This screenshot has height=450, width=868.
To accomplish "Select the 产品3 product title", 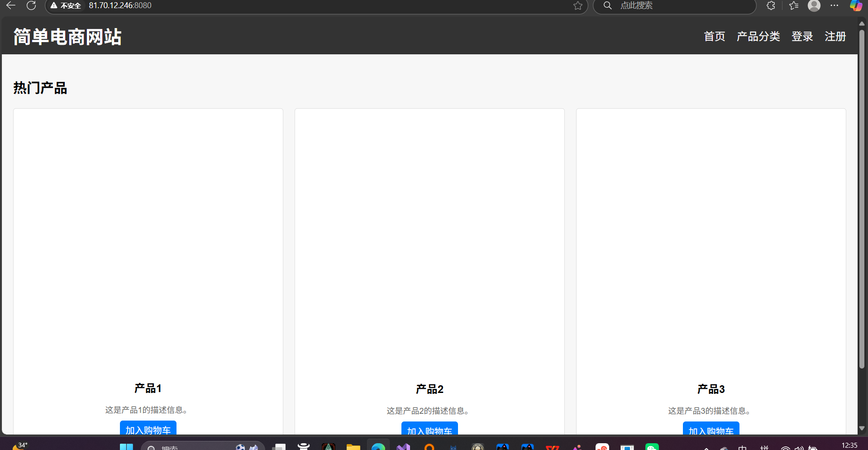I will (711, 389).
